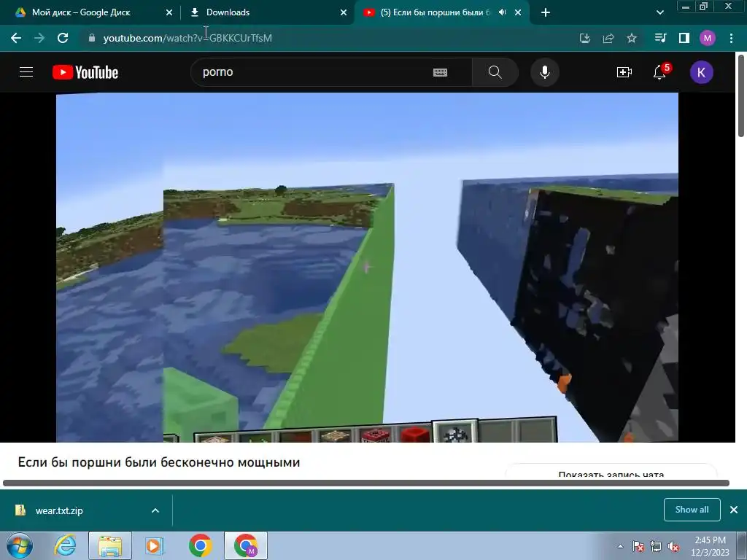The width and height of the screenshot is (747, 560).
Task: Mute the tab via the speaker icon
Action: click(x=502, y=12)
